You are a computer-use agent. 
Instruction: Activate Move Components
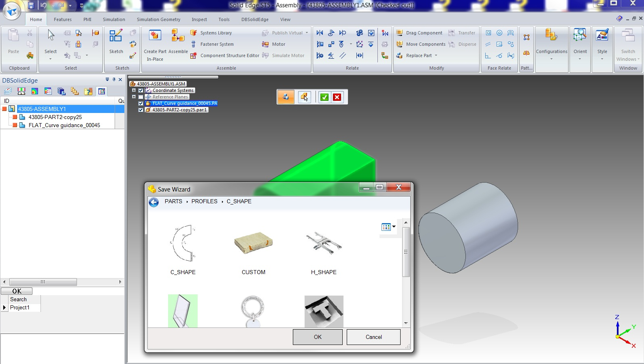(421, 44)
